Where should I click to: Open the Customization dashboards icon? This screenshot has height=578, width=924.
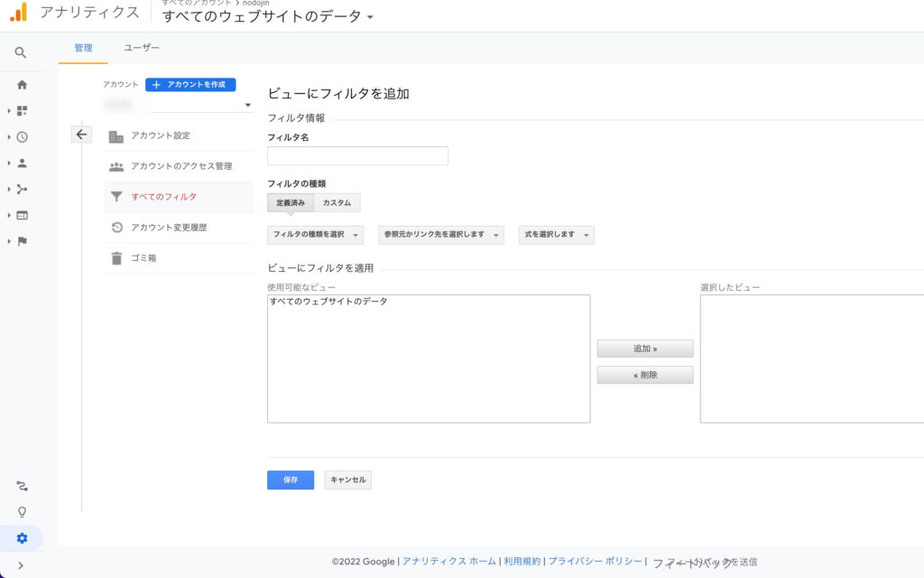pyautogui.click(x=22, y=111)
